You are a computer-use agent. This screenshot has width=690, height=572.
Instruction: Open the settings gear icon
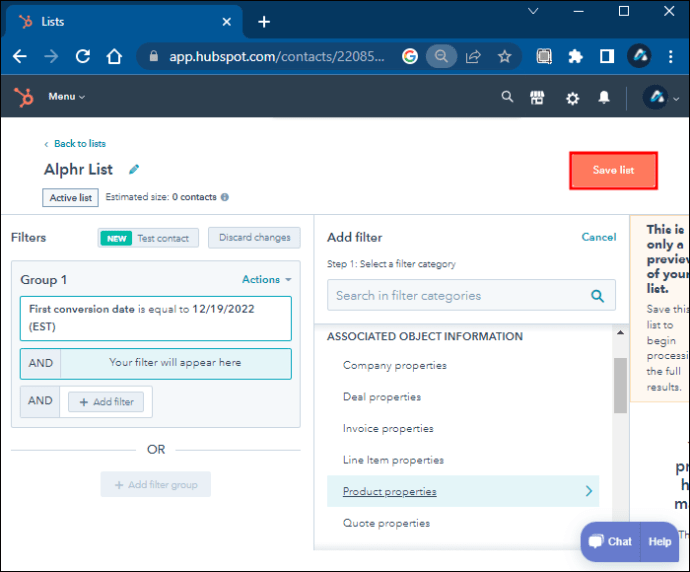pos(572,98)
